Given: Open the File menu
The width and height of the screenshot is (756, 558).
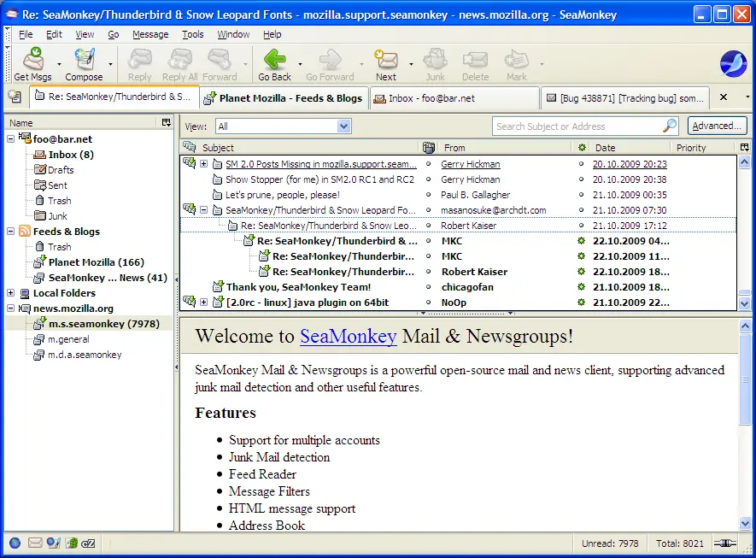Looking at the screenshot, I should (26, 34).
